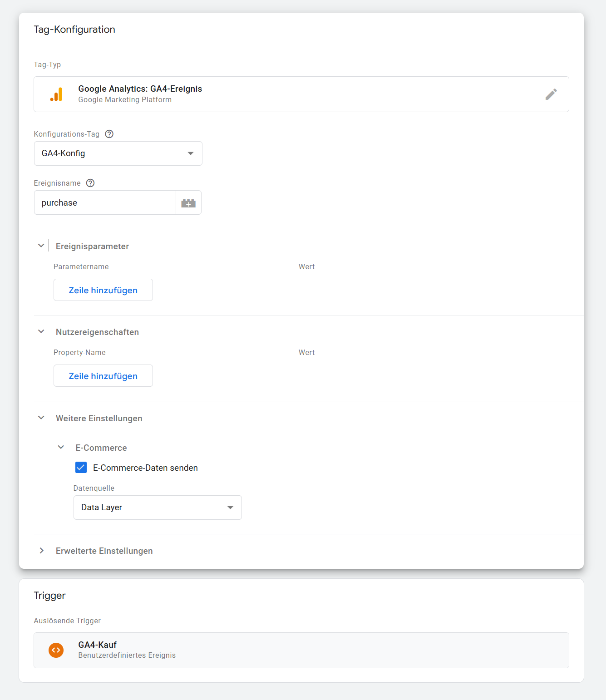This screenshot has width=606, height=700.
Task: Click the Google Analytics bar chart icon
Action: [x=56, y=94]
